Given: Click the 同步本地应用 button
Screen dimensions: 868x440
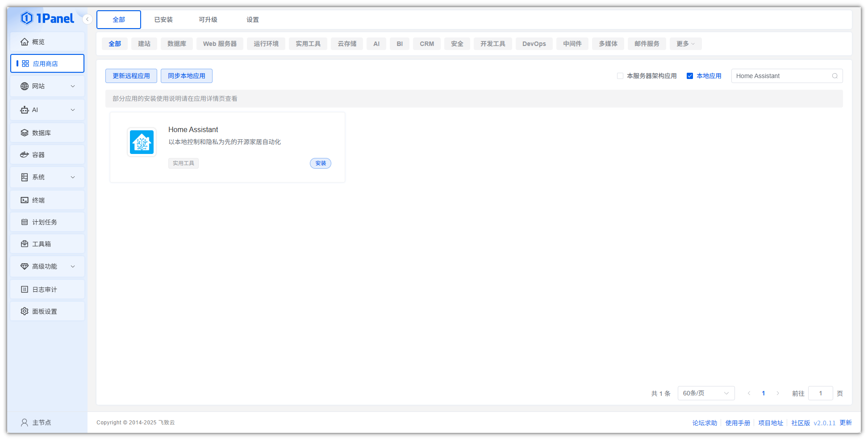Looking at the screenshot, I should tap(186, 76).
